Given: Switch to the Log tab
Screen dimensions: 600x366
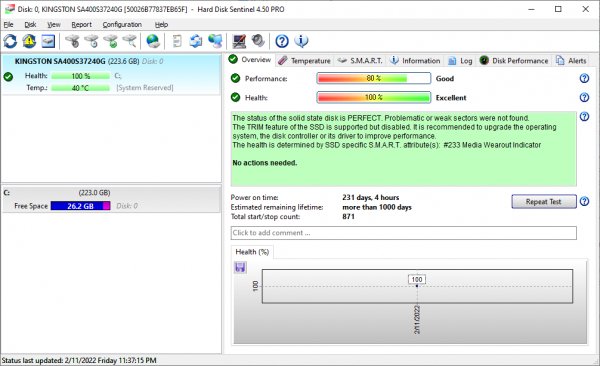Looking at the screenshot, I should pos(460,60).
